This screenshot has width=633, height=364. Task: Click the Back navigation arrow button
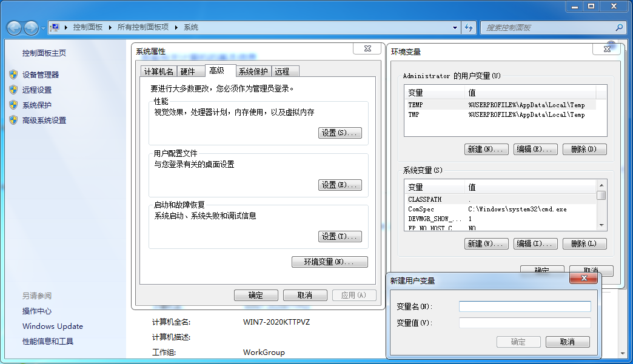(14, 28)
